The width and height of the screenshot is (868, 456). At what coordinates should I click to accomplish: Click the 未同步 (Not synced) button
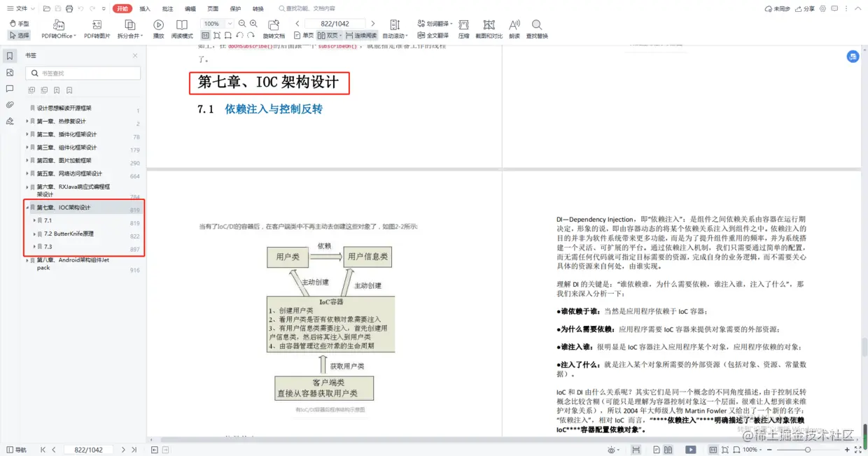click(777, 8)
